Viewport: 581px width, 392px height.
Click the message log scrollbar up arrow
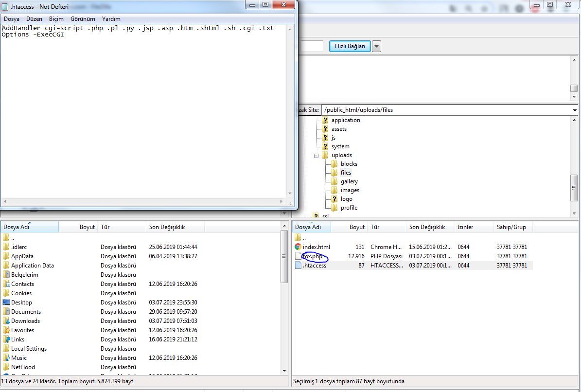pos(574,60)
